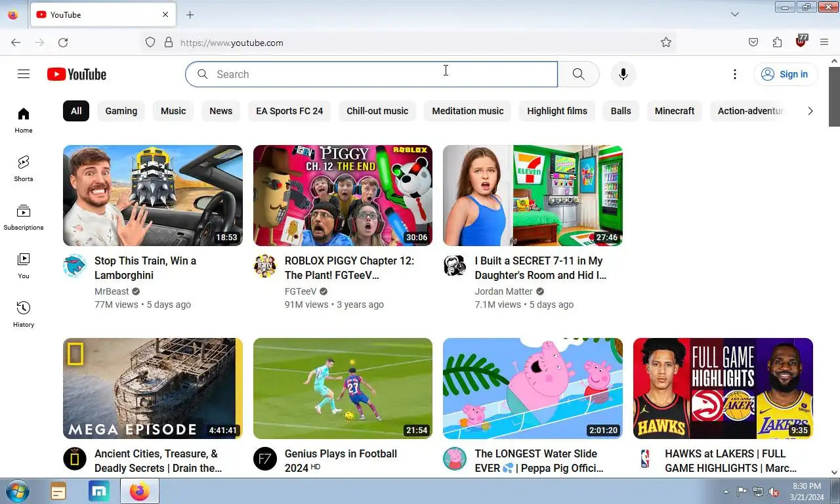The width and height of the screenshot is (840, 504).
Task: Click the Firefox taskbar button
Action: pos(140,491)
